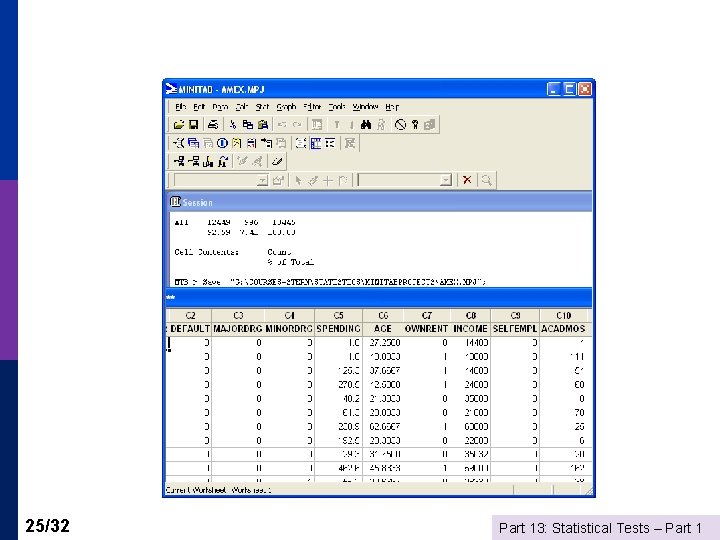This screenshot has width=720, height=540.
Task: Open the Stat menu
Action: 262,107
